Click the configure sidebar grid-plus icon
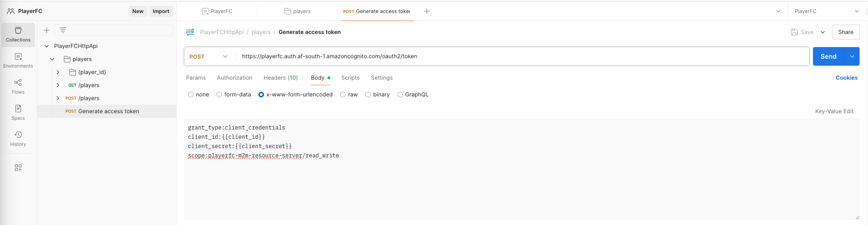The width and height of the screenshot is (868, 225). coord(18,168)
